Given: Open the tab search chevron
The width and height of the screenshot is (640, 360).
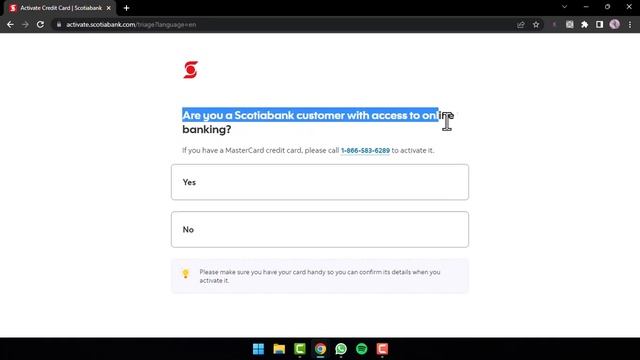Looking at the screenshot, I should (564, 7).
